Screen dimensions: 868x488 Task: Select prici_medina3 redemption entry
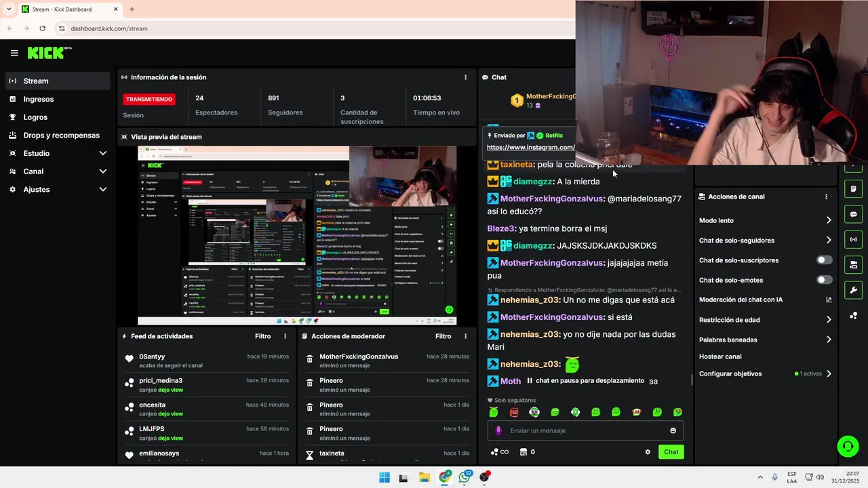click(x=207, y=384)
